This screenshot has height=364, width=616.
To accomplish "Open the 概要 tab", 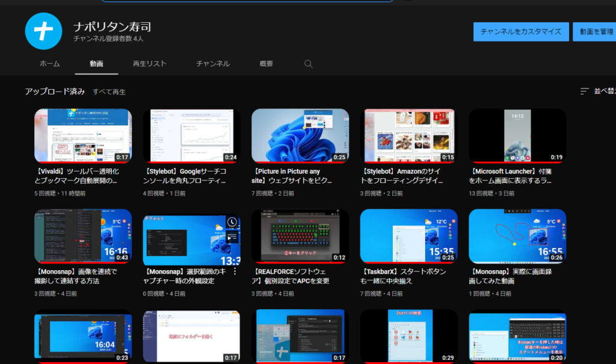I will (266, 64).
